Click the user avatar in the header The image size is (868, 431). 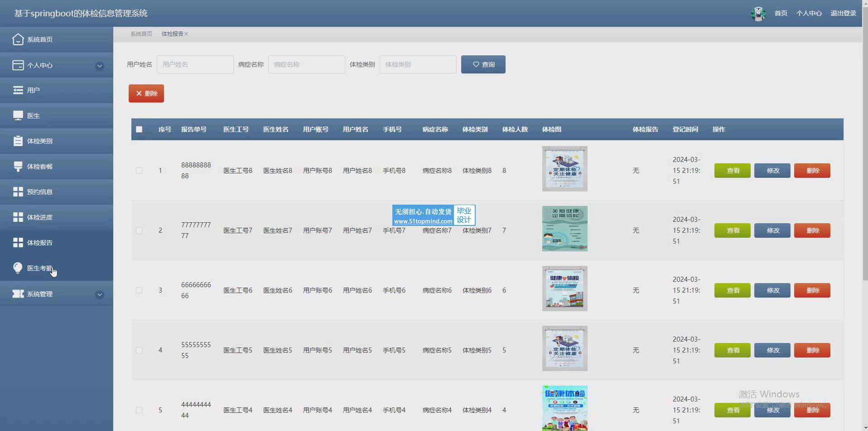point(758,14)
